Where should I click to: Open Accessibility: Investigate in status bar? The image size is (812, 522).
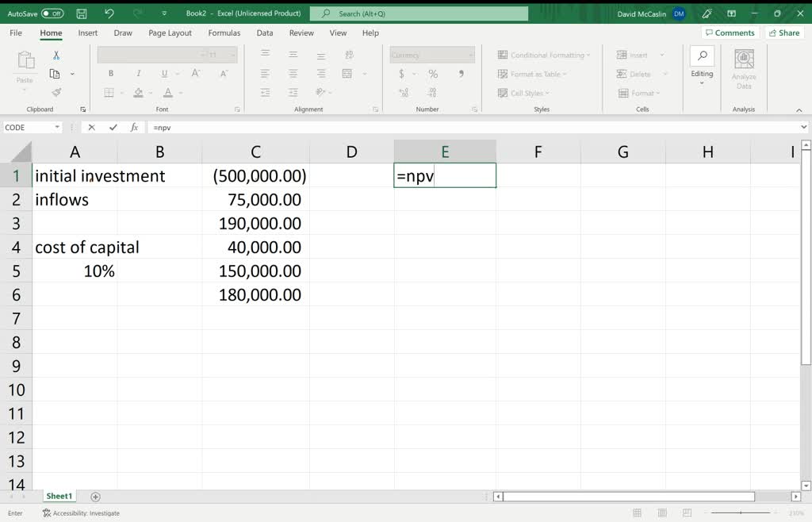(81, 513)
